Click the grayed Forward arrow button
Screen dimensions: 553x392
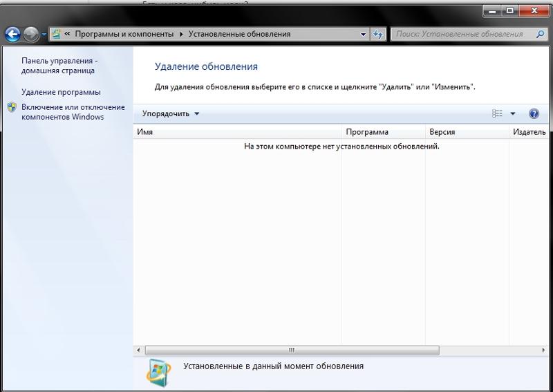click(x=31, y=35)
